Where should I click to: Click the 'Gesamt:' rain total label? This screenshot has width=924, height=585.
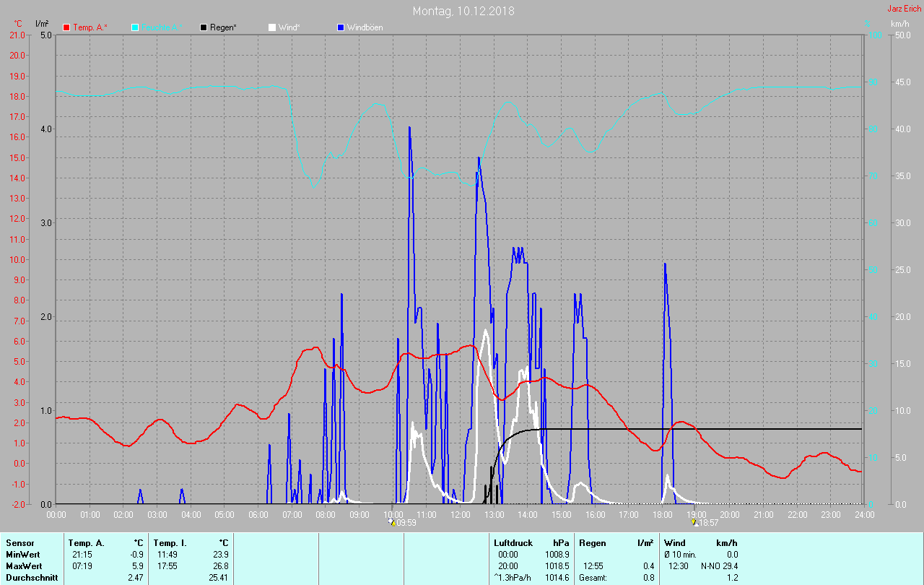coord(593,578)
